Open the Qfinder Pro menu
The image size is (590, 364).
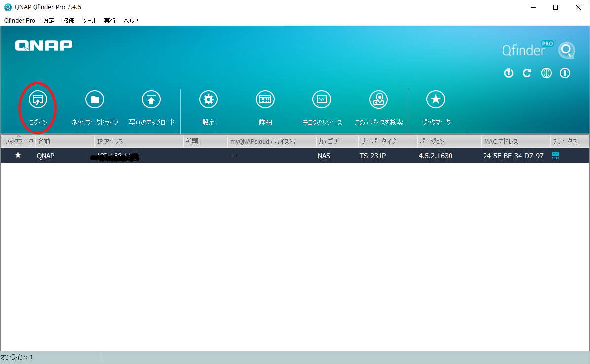click(20, 21)
